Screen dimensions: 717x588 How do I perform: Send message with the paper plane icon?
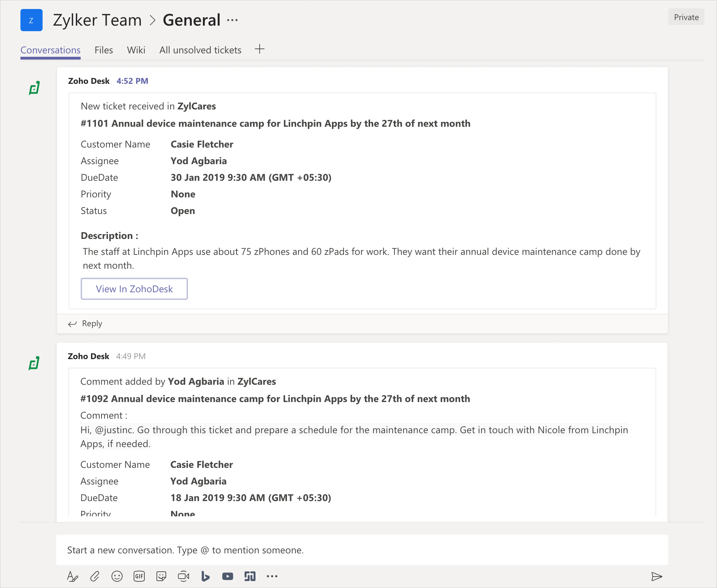click(656, 576)
